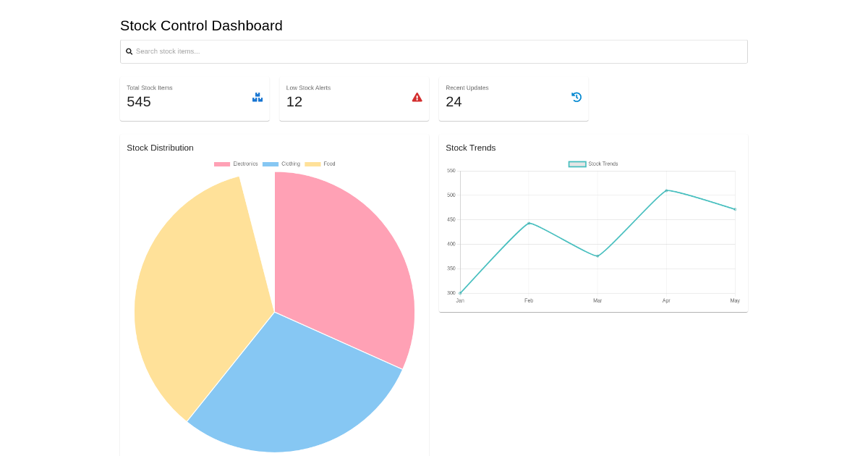Viewport: 868px width, 456px height.
Task: Click the magnifying glass search icon
Action: (x=129, y=51)
